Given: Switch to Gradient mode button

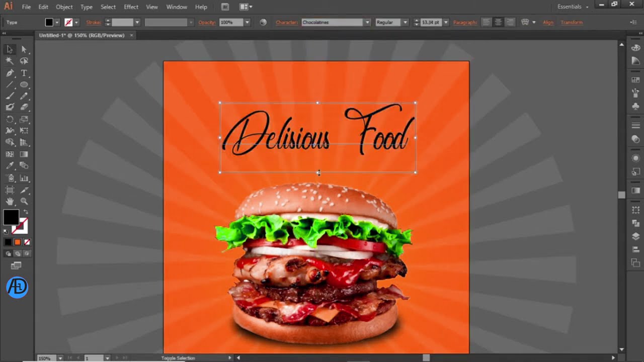Looking at the screenshot, I should click(x=17, y=242).
